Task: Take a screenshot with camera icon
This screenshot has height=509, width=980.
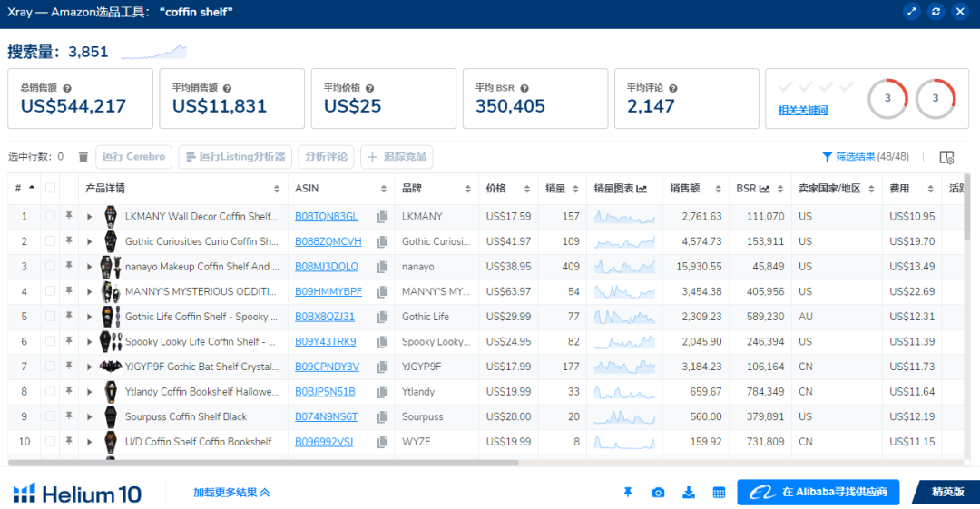Action: click(x=658, y=493)
